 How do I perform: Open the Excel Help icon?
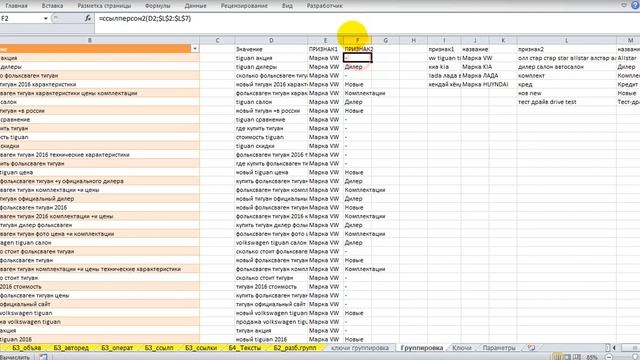pos(635,5)
